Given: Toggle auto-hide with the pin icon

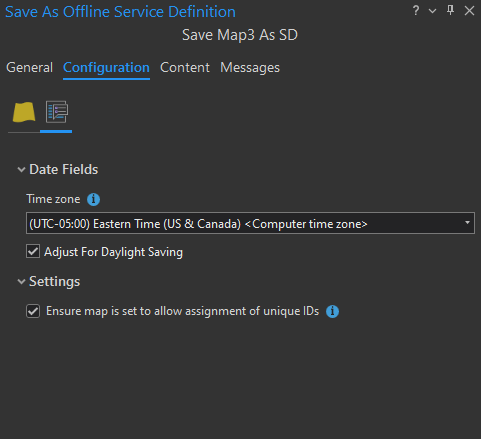Looking at the screenshot, I should (450, 10).
